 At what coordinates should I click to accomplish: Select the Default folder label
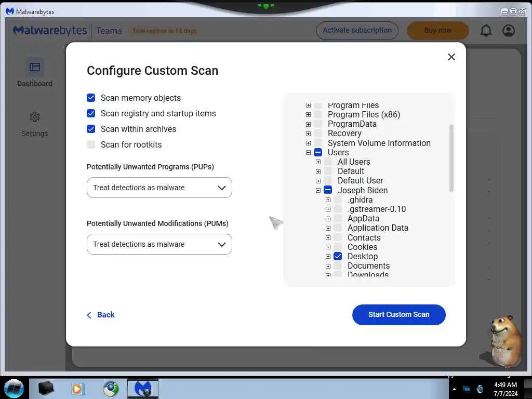point(351,171)
